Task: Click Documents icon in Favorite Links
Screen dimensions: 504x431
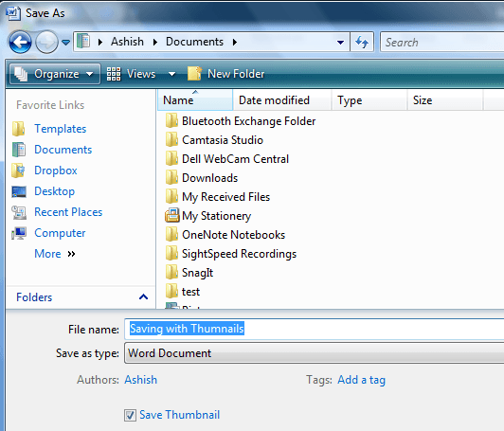Action: [19, 150]
